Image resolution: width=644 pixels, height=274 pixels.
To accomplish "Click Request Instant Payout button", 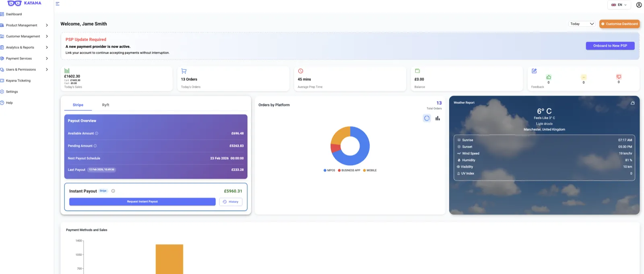I will (x=142, y=202).
